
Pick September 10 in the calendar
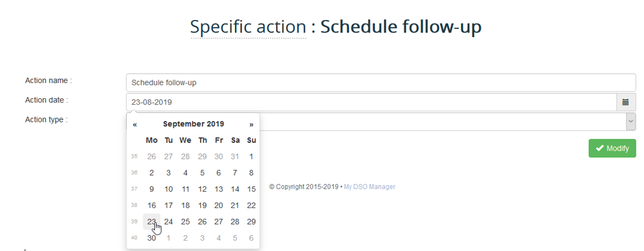tap(168, 189)
